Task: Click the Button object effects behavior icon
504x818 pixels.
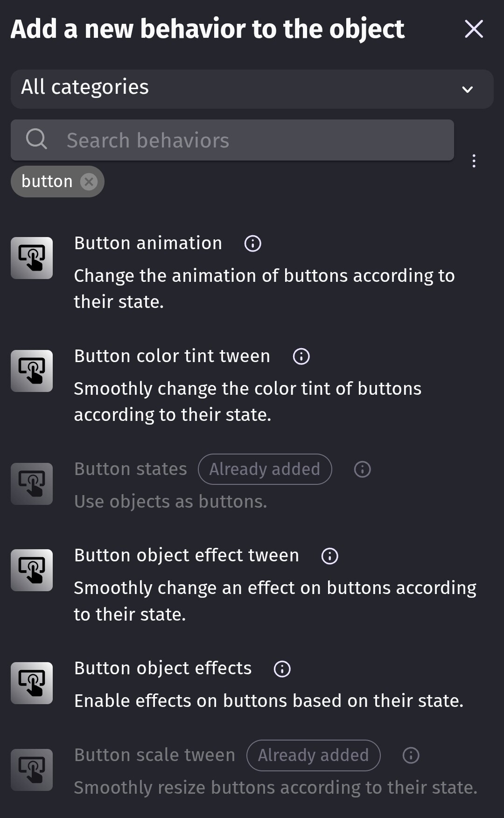Action: pos(32,683)
